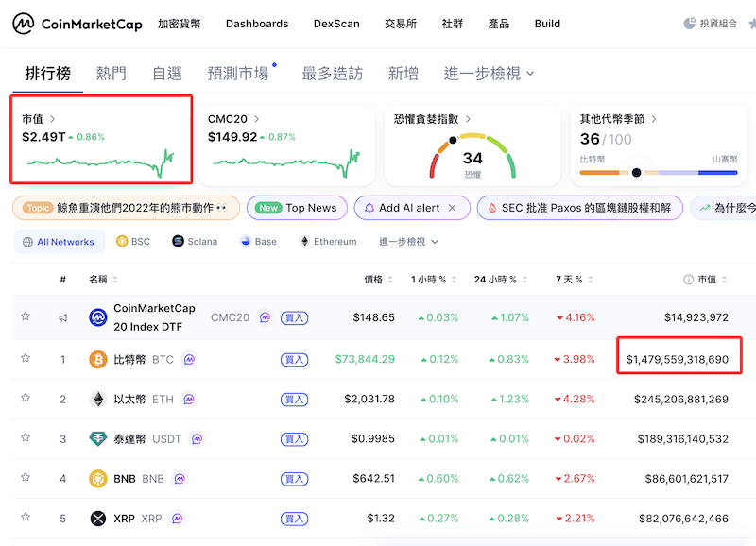
Task: Open the 市值 market cap card
Action: click(101, 145)
